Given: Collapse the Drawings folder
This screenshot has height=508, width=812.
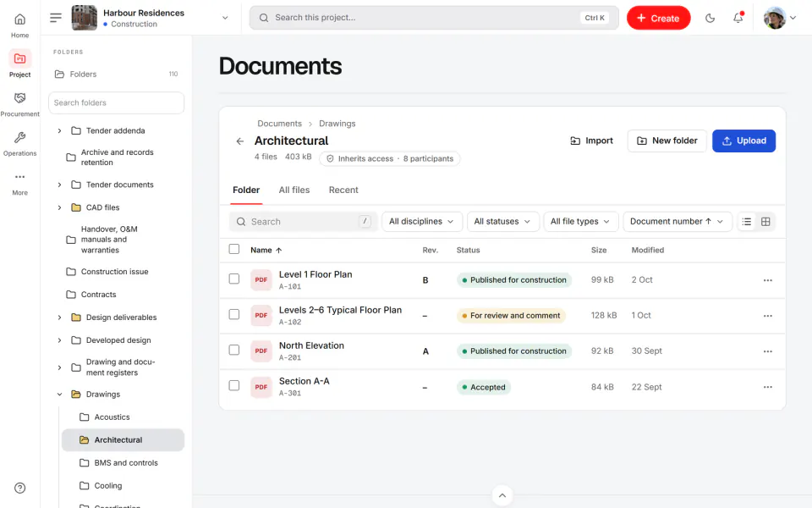Looking at the screenshot, I should point(59,395).
